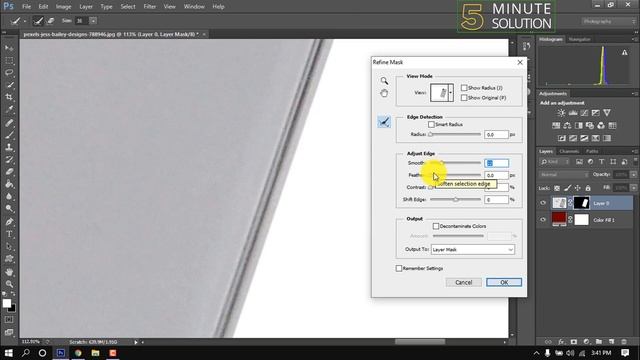The height and width of the screenshot is (360, 640).
Task: Check Remember Settings
Action: point(399,268)
